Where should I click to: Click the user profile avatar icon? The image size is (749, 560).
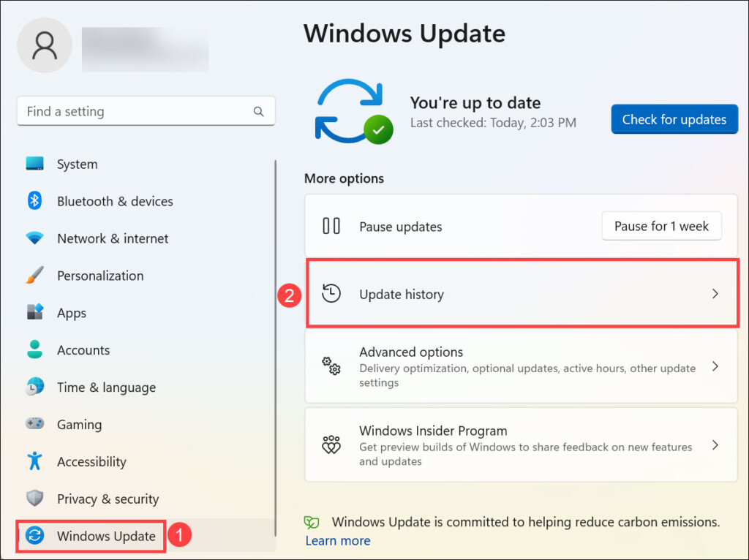45,45
